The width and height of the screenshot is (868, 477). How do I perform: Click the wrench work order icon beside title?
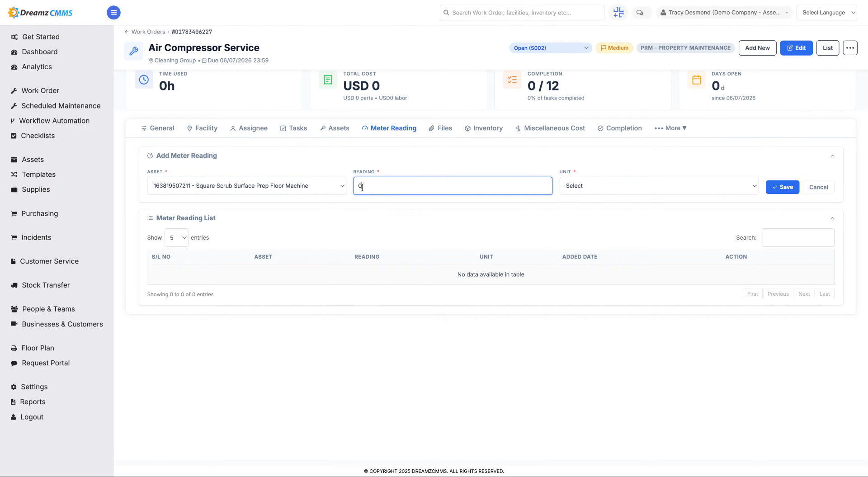[134, 51]
